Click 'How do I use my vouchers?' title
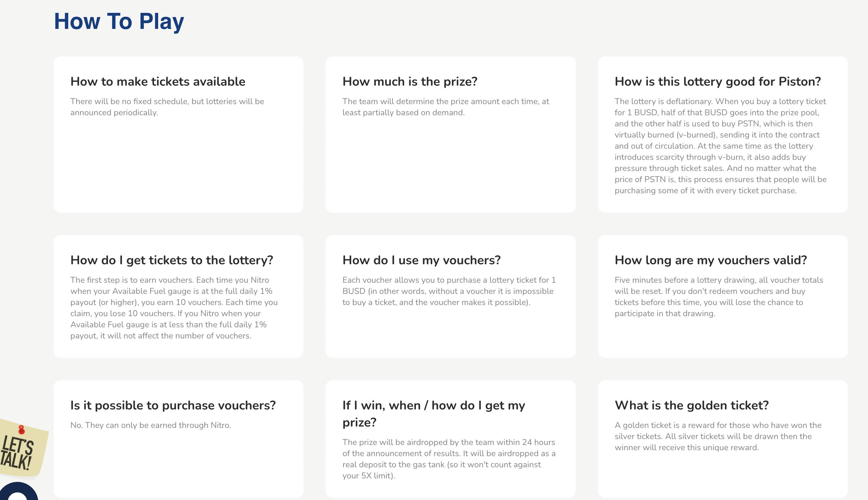Screen dimensions: 868x500 [x=421, y=260]
